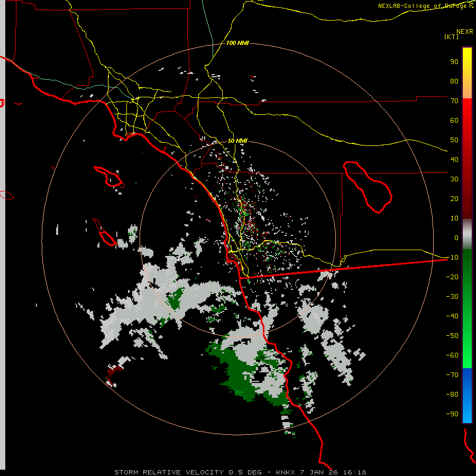
Task: Select the -50 value on velocity scale
Action: pos(452,336)
